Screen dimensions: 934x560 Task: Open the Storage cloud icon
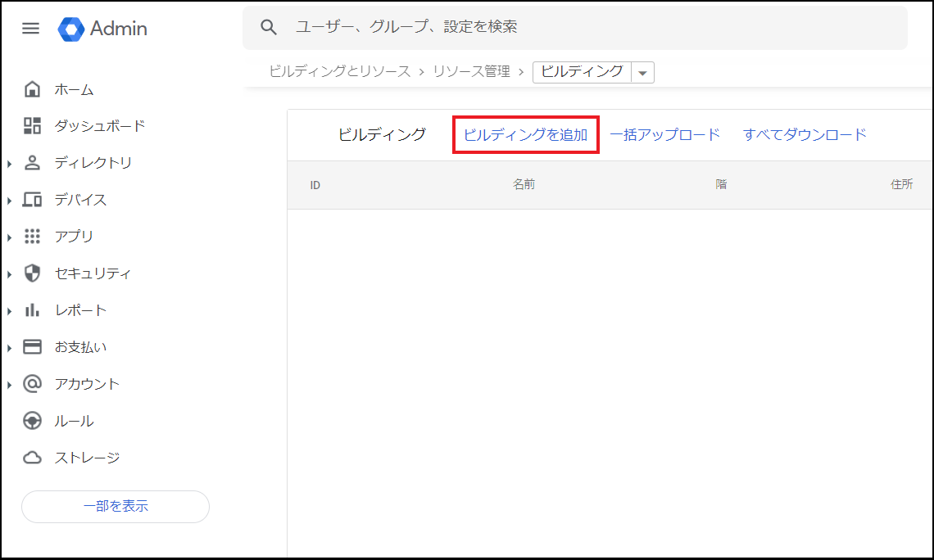[x=32, y=458]
